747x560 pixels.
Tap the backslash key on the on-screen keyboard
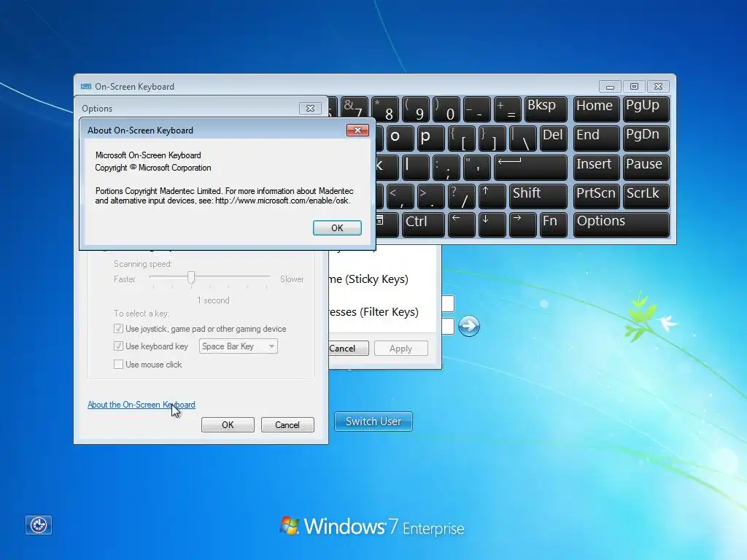(522, 138)
